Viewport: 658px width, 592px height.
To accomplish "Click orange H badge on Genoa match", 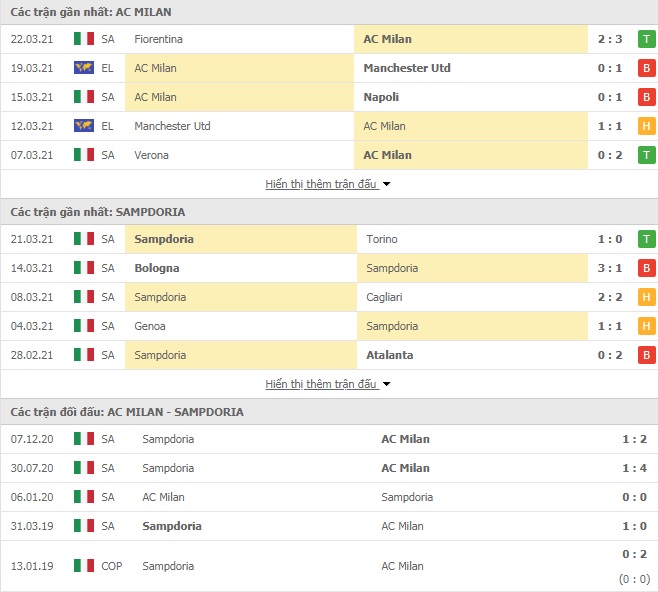I will [x=647, y=326].
